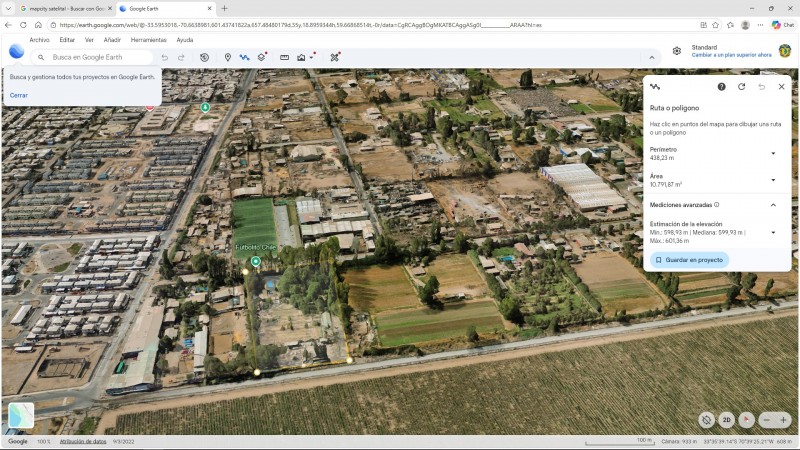Screen dimensions: 800x450
Task: Click Atribución de datos link
Action: click(83, 442)
